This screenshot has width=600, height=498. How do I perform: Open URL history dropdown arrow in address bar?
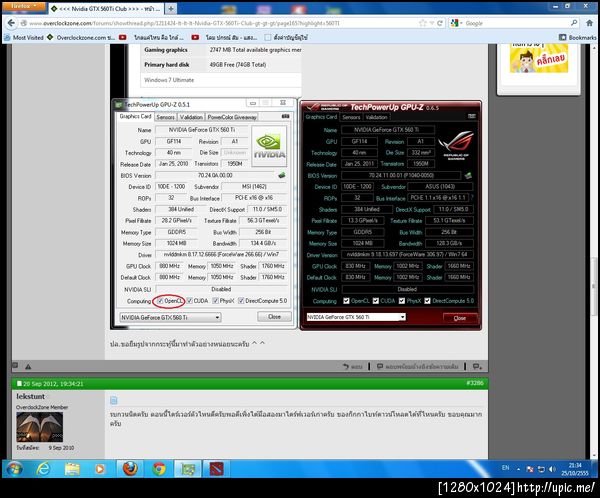click(432, 23)
